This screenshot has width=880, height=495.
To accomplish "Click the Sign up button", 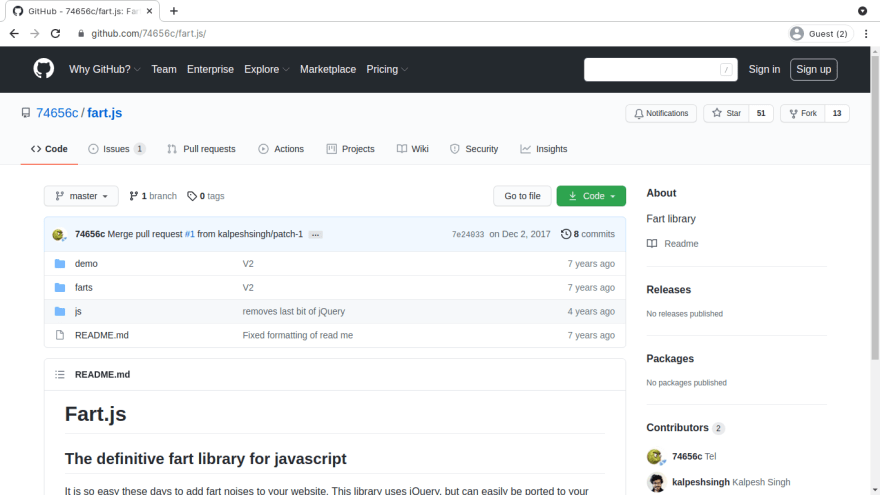I will pyautogui.click(x=814, y=70).
